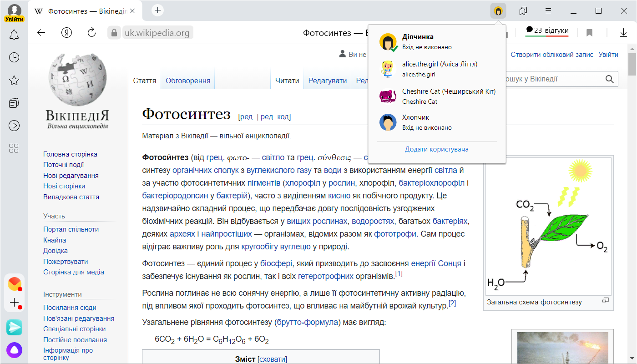637x364 pixels.
Task: Open browser hamburger menu
Action: [x=548, y=10]
